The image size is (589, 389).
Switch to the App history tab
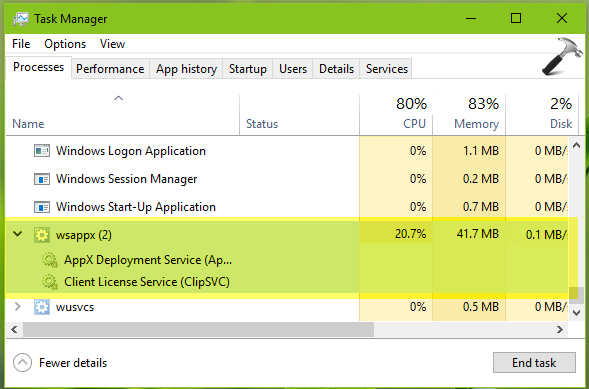pos(186,69)
